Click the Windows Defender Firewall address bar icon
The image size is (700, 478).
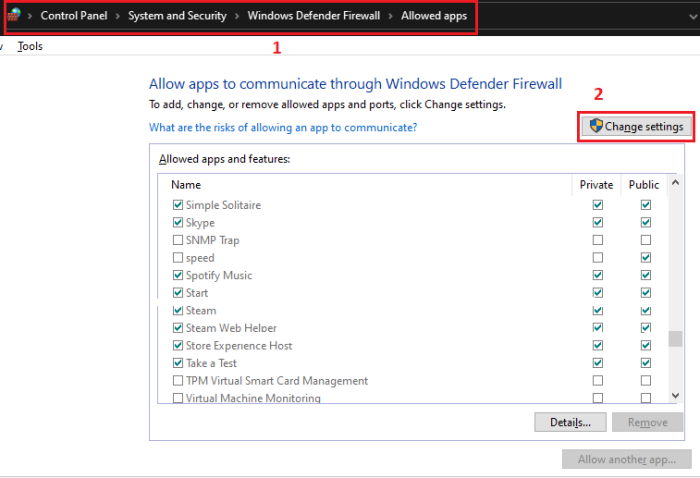click(14, 15)
